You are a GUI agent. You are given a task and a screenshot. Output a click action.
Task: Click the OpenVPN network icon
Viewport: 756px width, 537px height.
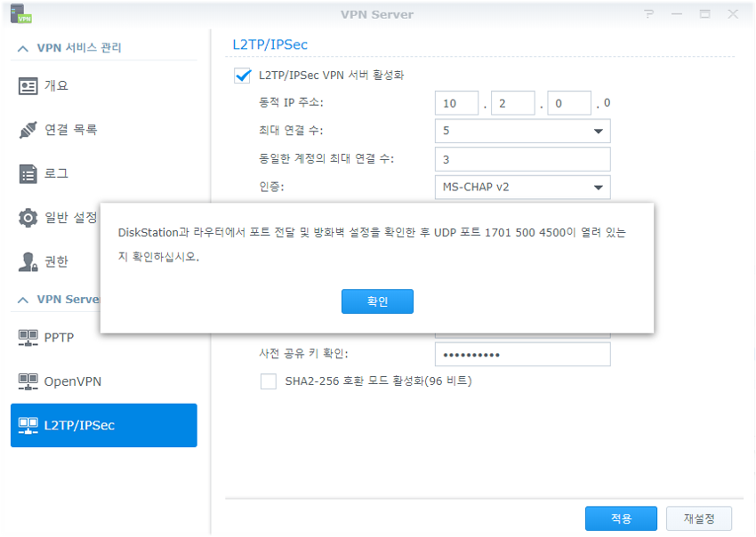tap(28, 381)
